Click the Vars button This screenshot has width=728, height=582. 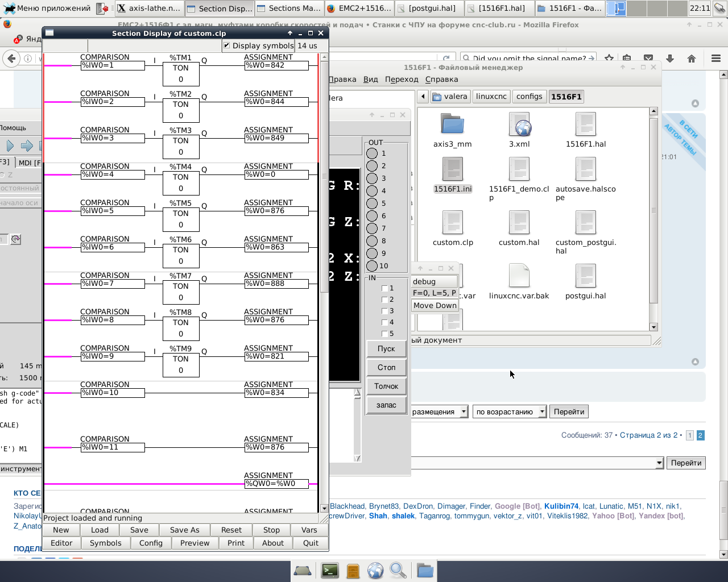point(309,530)
